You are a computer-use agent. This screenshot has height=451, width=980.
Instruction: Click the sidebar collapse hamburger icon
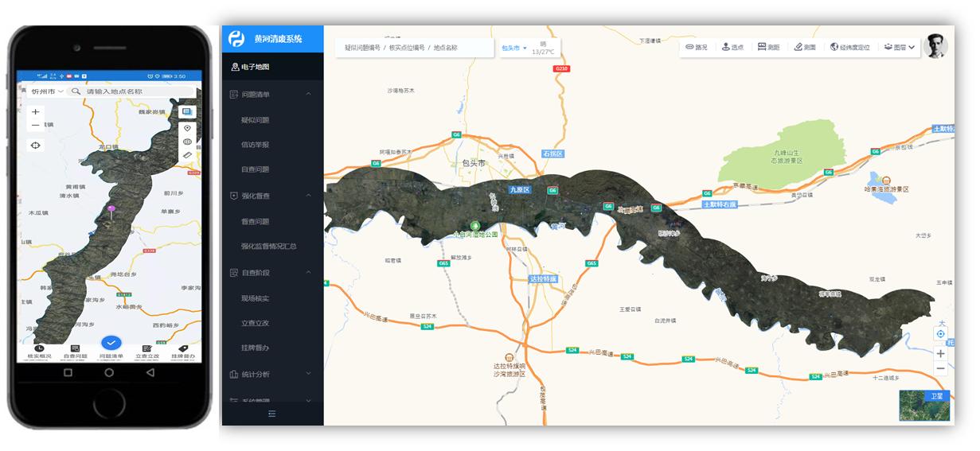272,414
